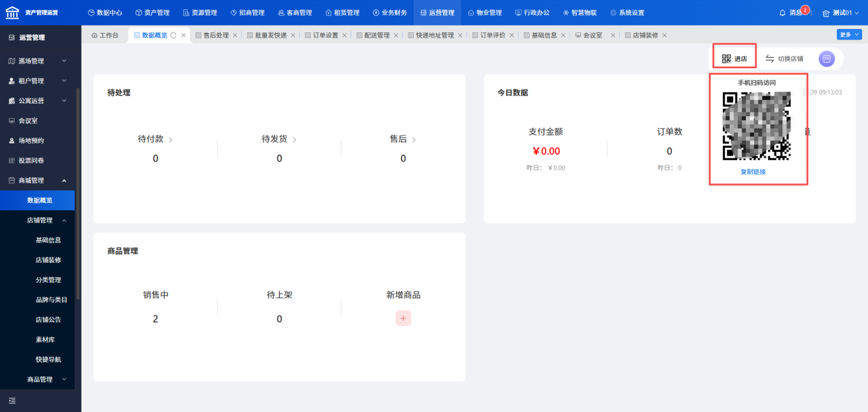The width and height of the screenshot is (868, 412).
Task: Close the 订单评价 tab
Action: tap(512, 35)
